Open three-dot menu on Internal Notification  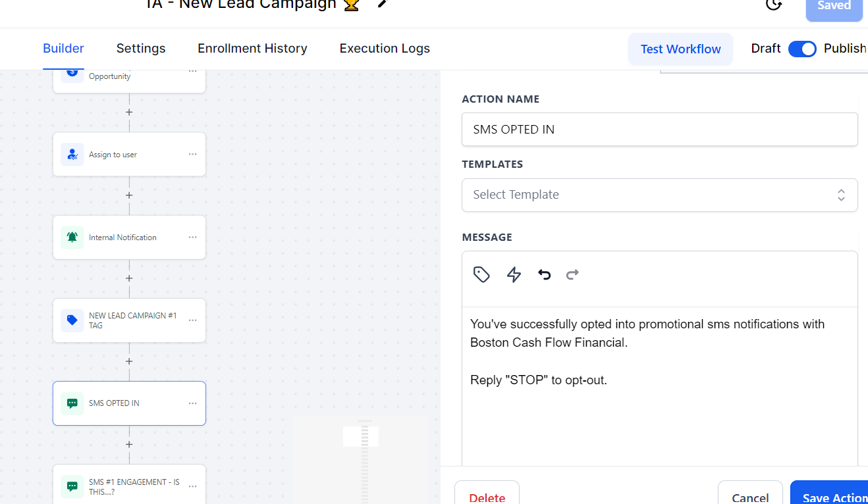pyautogui.click(x=192, y=238)
